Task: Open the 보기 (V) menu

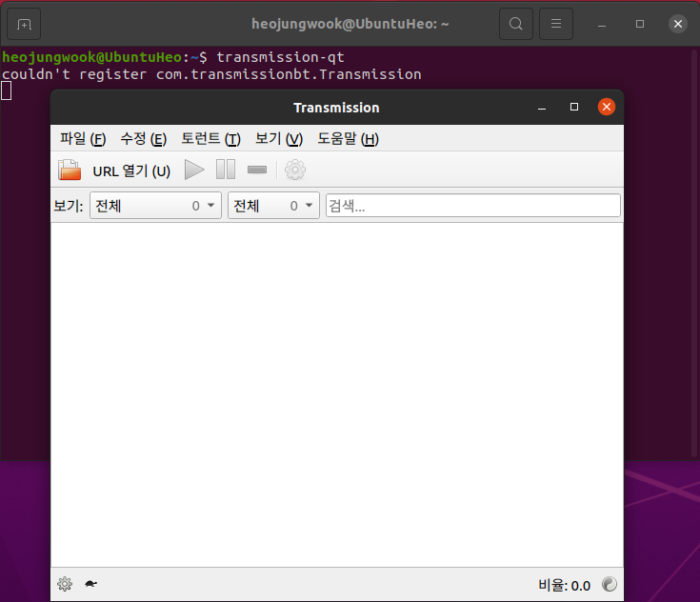Action: click(x=278, y=139)
